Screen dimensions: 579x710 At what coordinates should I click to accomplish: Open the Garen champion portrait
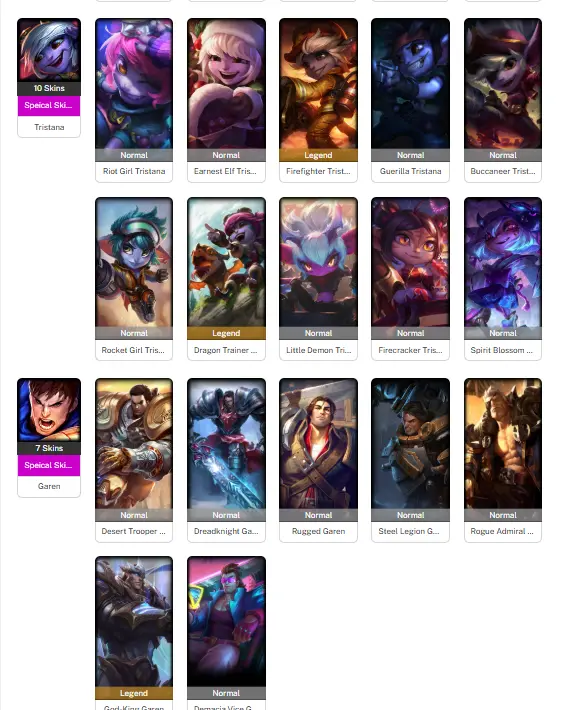[49, 410]
